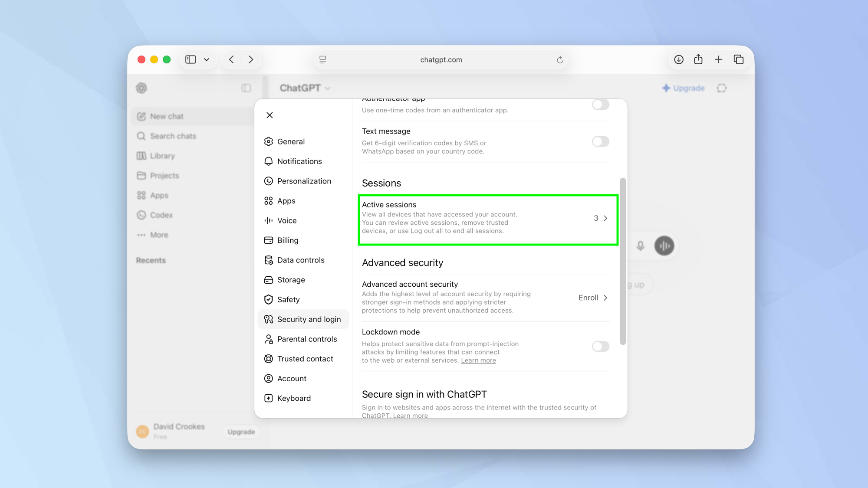
Task: Open a new Safari tab with plus
Action: (x=718, y=59)
